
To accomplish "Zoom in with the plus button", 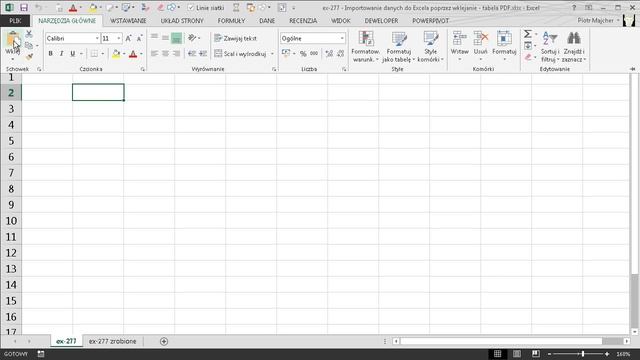I will [607, 354].
